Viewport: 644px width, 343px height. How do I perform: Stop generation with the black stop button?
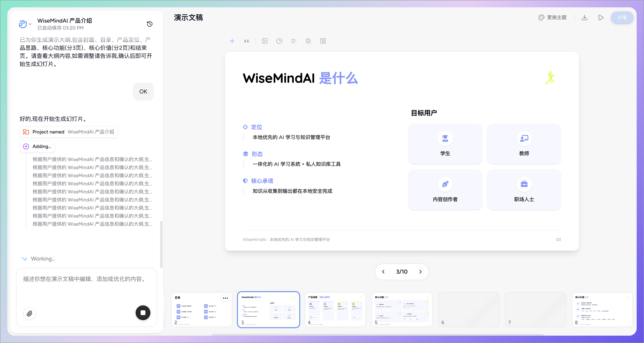click(x=143, y=313)
